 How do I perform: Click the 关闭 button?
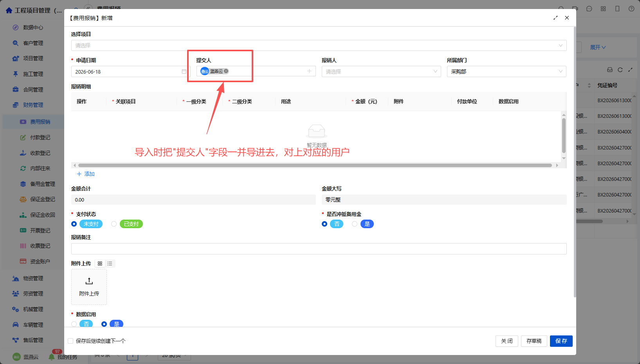point(507,341)
